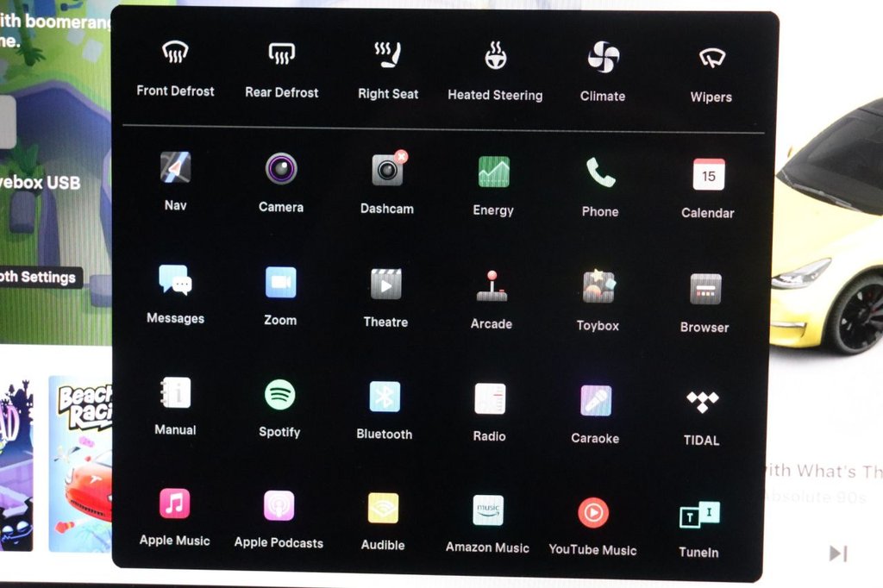Open the Phone app
The image size is (883, 588).
point(600,173)
